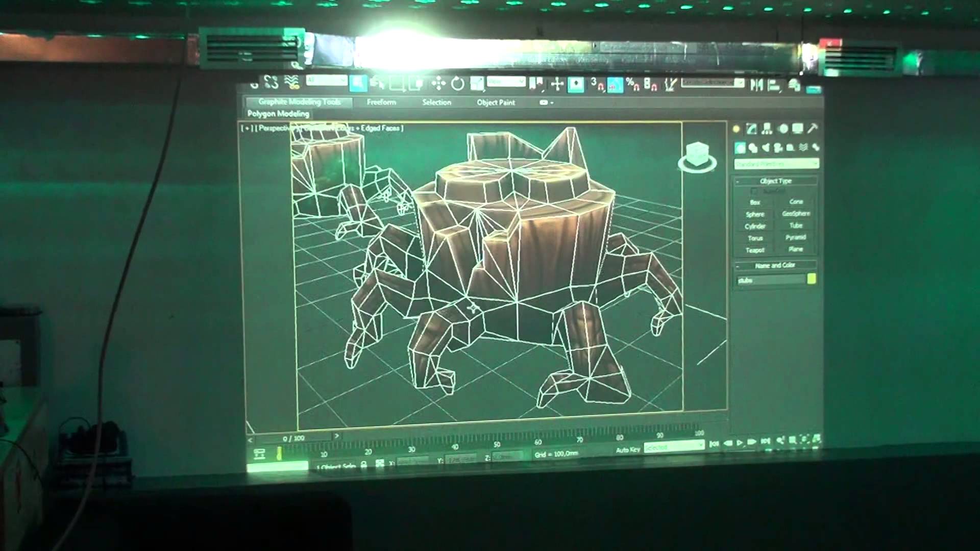Screen dimensions: 980x551
Task: Click the Mirror tool icon
Action: [x=756, y=85]
